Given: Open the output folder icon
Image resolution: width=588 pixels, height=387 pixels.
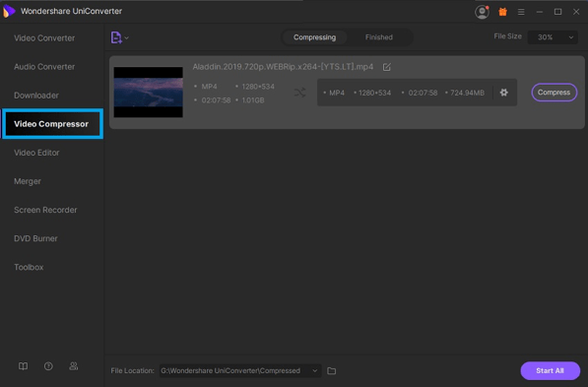Looking at the screenshot, I should 332,371.
